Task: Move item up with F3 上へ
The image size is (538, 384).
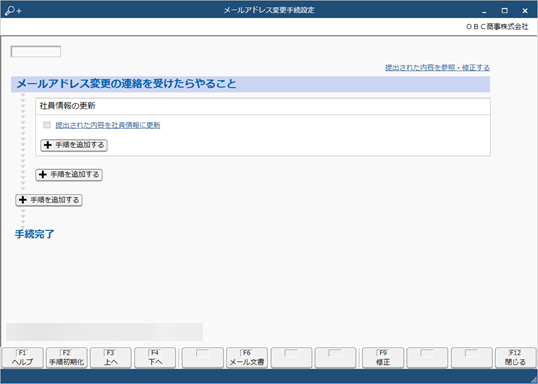Action: (110, 358)
